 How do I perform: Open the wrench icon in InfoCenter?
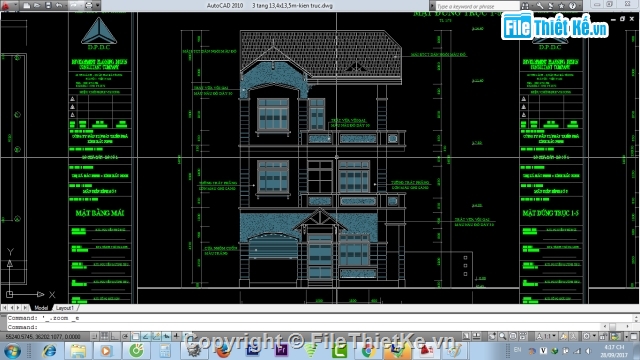(x=540, y=6)
